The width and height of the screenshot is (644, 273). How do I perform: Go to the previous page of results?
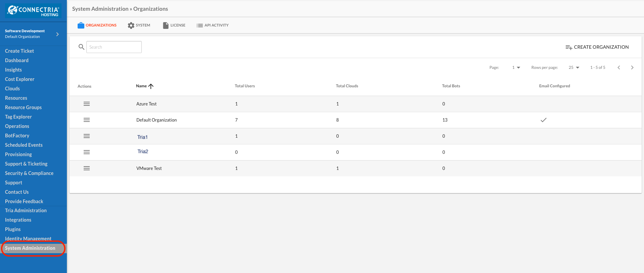pyautogui.click(x=619, y=67)
